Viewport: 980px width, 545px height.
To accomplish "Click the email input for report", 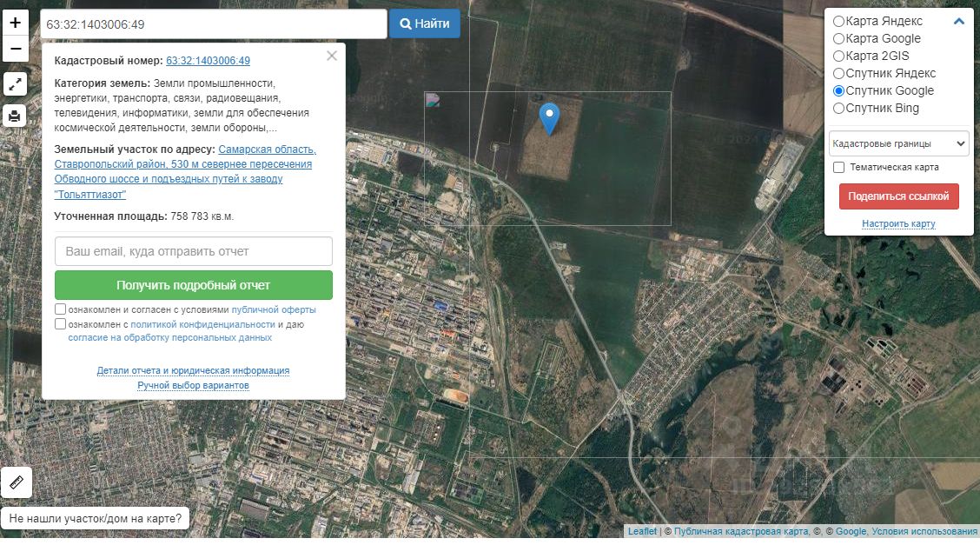I will (194, 251).
